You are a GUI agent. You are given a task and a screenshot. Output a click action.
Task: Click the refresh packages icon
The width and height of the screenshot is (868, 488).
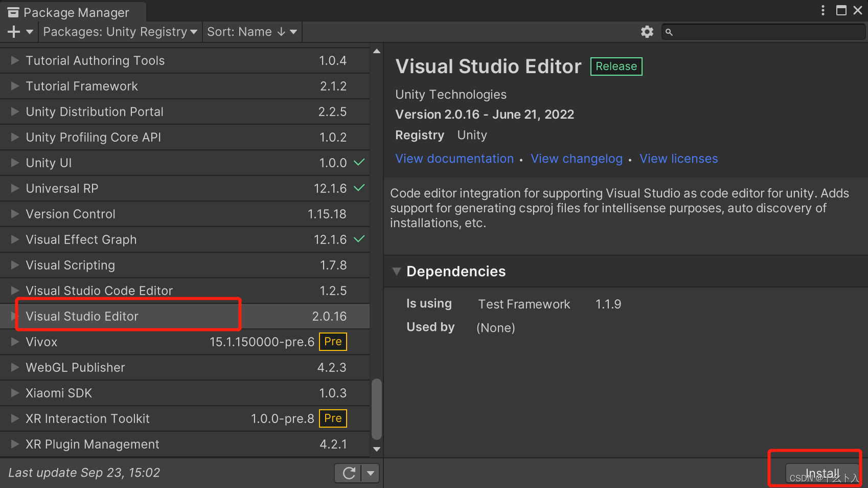[x=349, y=473]
